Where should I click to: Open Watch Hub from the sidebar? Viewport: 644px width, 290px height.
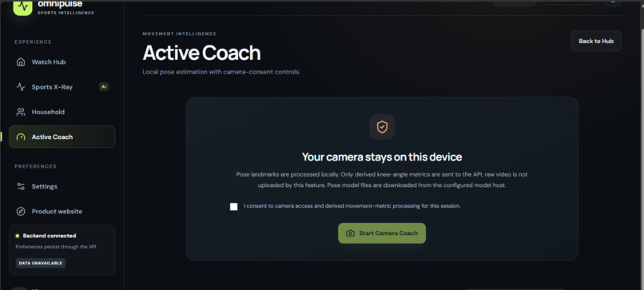click(62, 62)
